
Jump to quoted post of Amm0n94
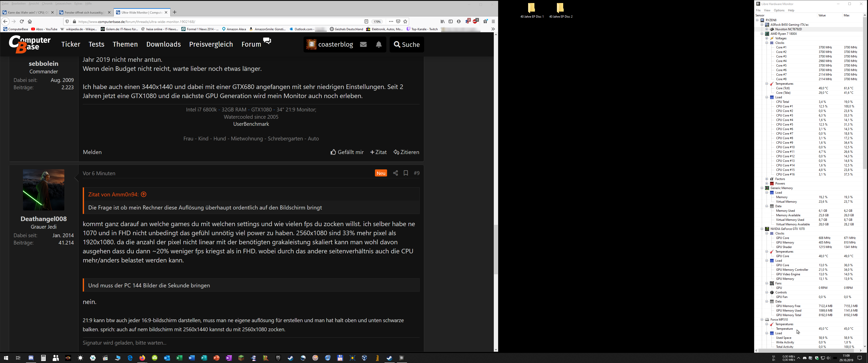[x=144, y=194]
